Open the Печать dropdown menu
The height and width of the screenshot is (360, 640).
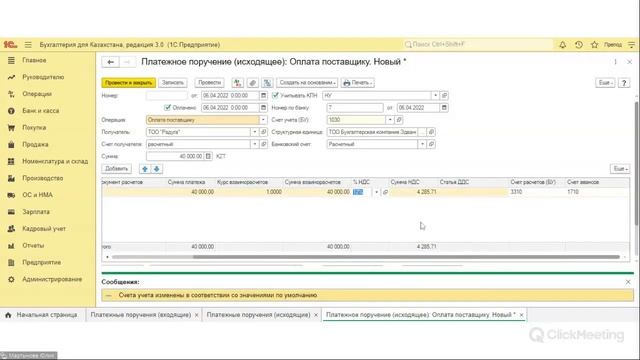pyautogui.click(x=358, y=82)
